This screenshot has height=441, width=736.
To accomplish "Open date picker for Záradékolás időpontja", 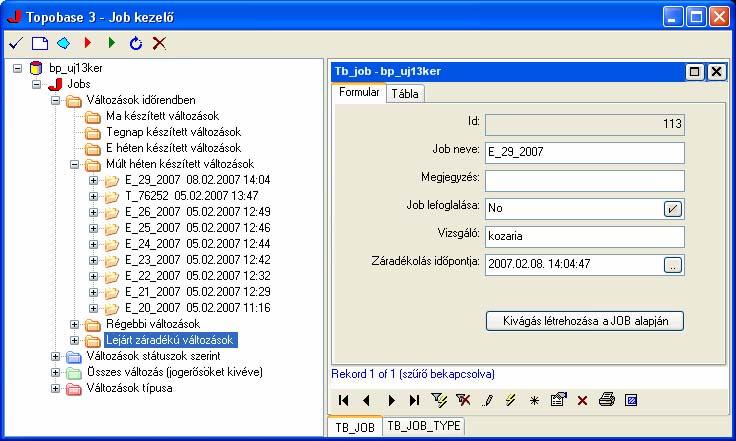I will click(673, 265).
